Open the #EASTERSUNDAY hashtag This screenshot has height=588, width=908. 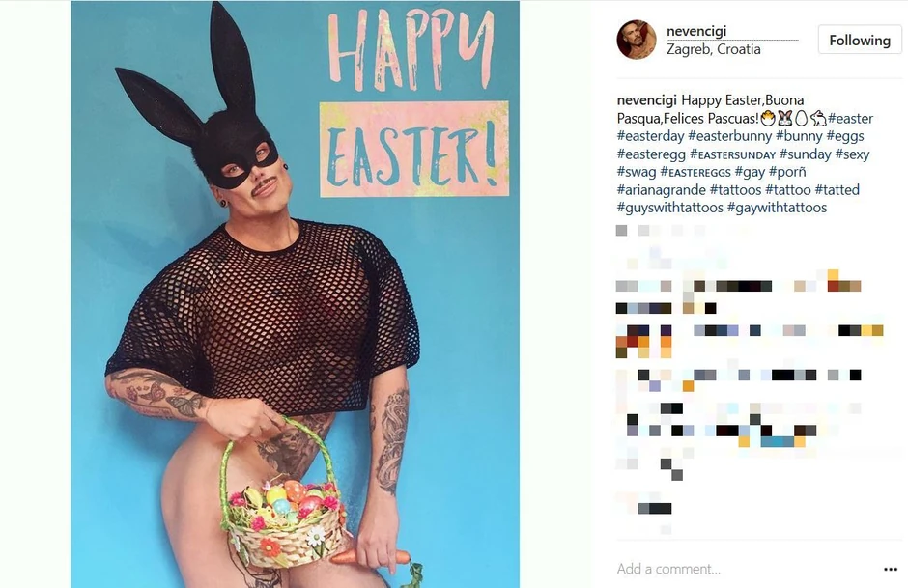click(x=732, y=154)
